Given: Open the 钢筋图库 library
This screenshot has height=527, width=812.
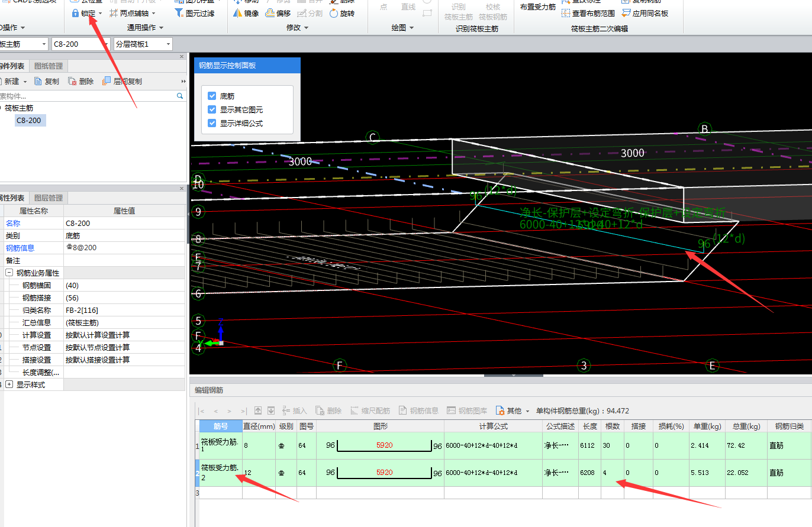Looking at the screenshot, I should point(467,410).
